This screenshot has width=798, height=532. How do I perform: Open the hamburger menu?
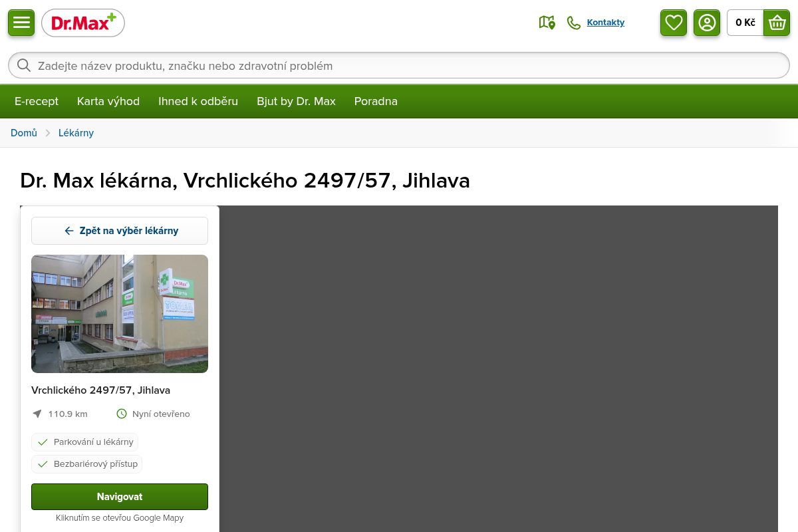point(21,23)
